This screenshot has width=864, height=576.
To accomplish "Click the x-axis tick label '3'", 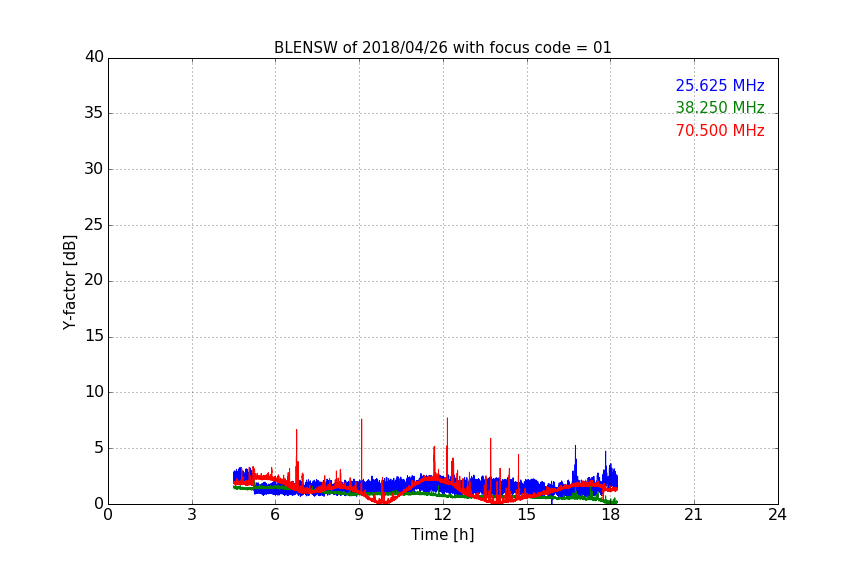I will [x=192, y=515].
